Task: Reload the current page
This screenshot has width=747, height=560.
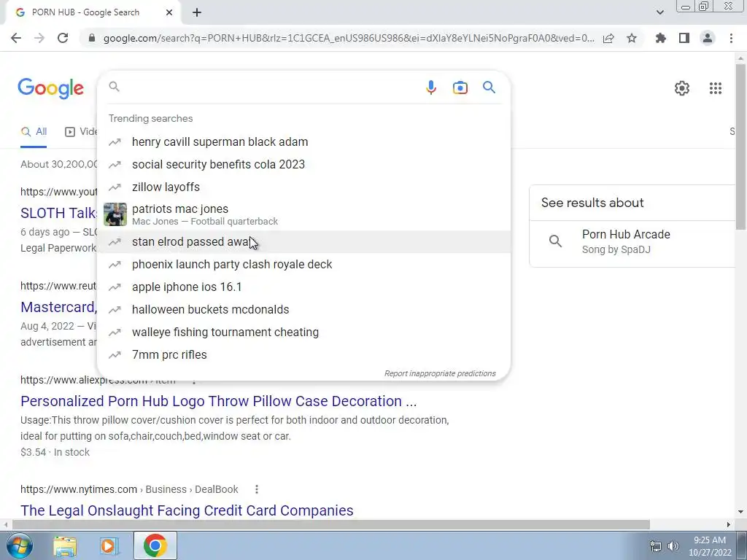Action: click(63, 38)
